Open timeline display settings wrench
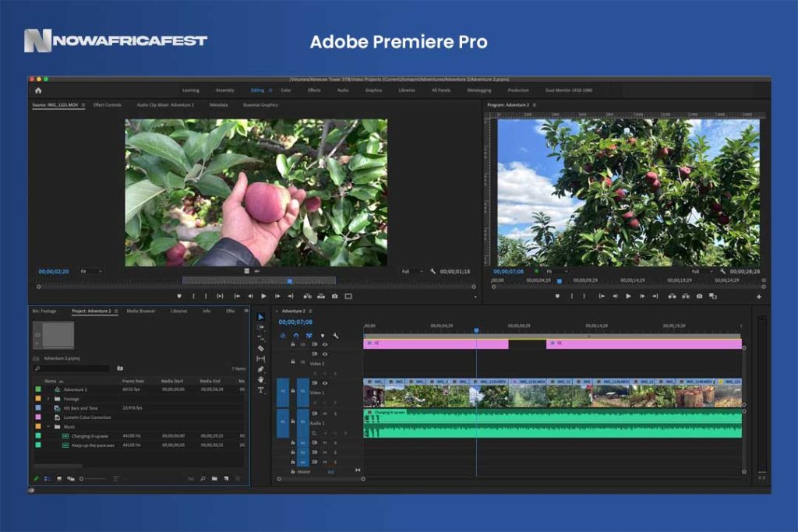The image size is (798, 532). 335,336
